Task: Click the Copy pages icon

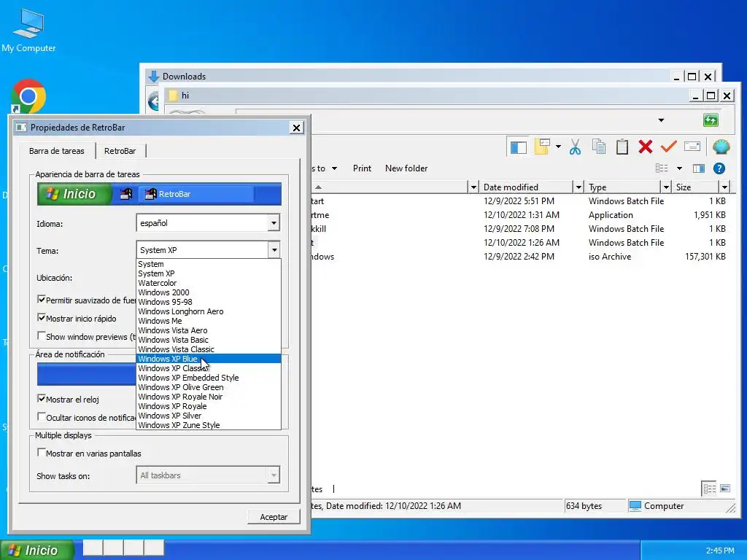Action: (x=599, y=147)
